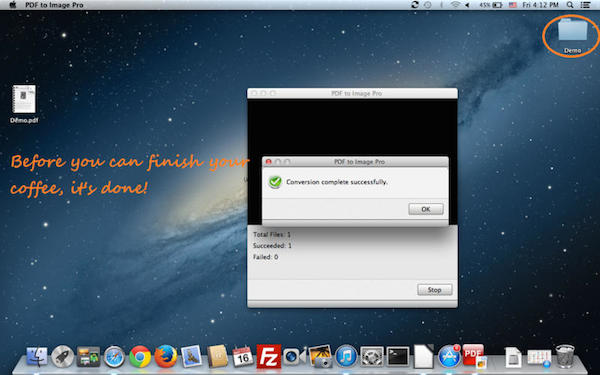Click the green checkmark success icon

pyautogui.click(x=275, y=182)
